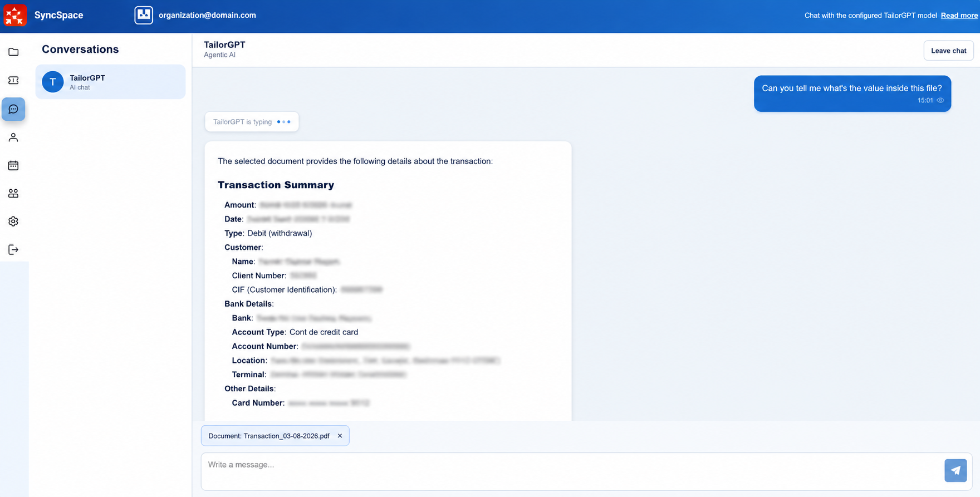
Task: Remove attached Transaction_03-08-2026.pdf document
Action: tap(340, 436)
